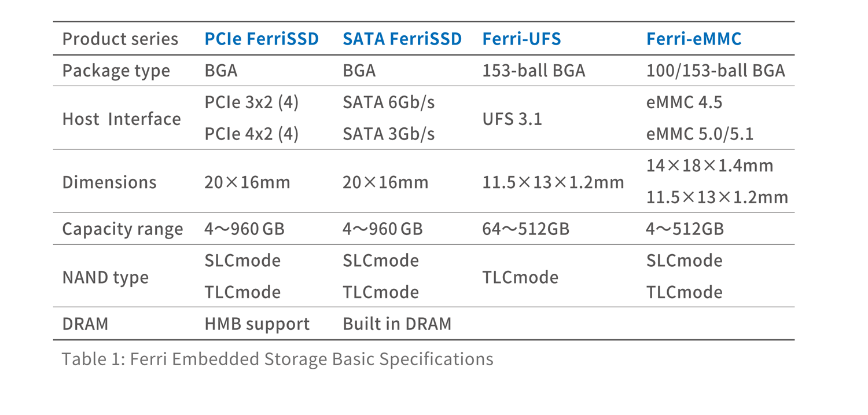Click the Ferri-eMMC column heading
Viewport: 868px width, 415px height.
[694, 39]
